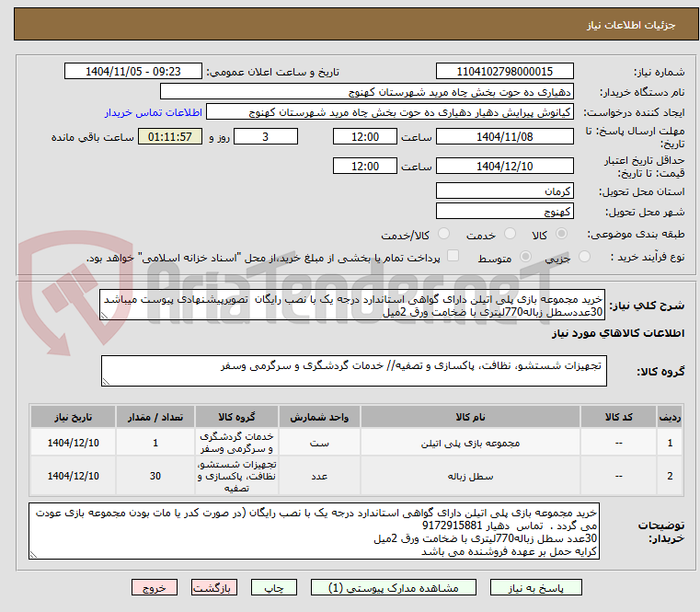The height and width of the screenshot is (612, 700).
Task: Select the کالا/خدمت radio button
Action: 443,234
